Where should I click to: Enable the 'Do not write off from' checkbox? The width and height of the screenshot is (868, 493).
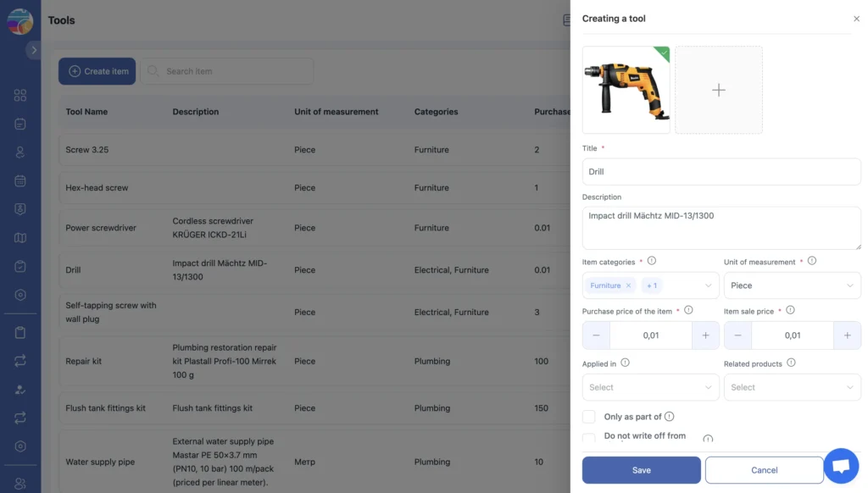click(589, 437)
